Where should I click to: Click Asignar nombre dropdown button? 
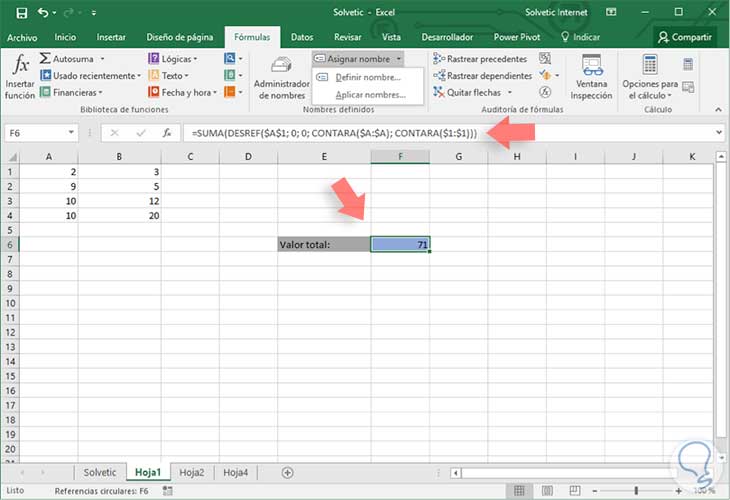357,59
